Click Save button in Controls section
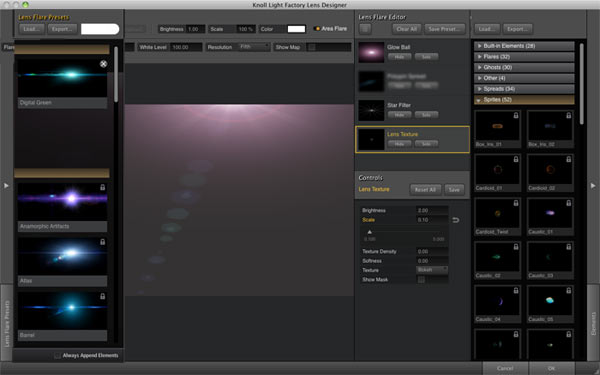 pos(454,190)
